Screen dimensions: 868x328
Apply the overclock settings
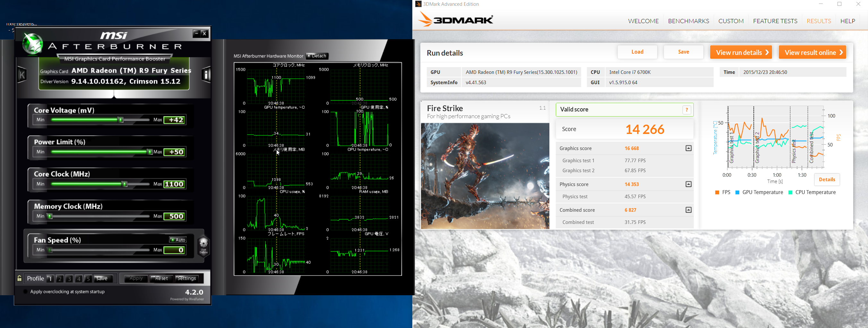[136, 279]
